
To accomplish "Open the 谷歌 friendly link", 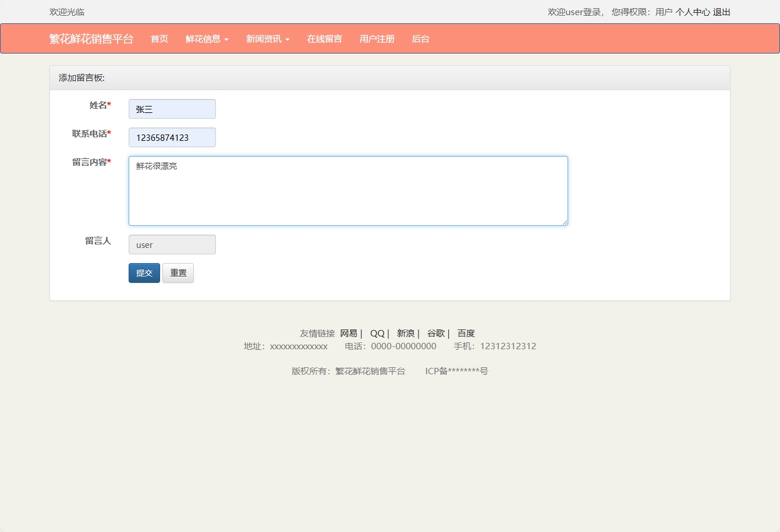I will (x=436, y=333).
